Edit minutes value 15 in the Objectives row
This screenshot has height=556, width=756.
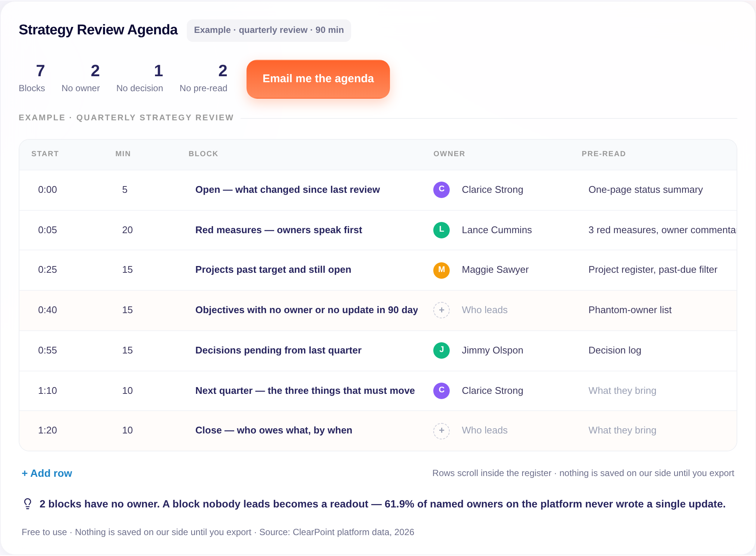pyautogui.click(x=127, y=310)
